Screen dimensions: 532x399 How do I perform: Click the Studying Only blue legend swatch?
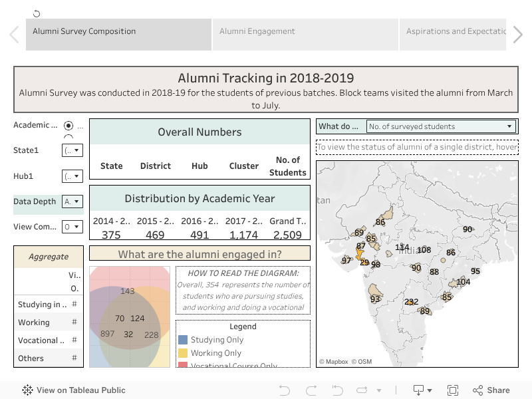click(x=183, y=340)
